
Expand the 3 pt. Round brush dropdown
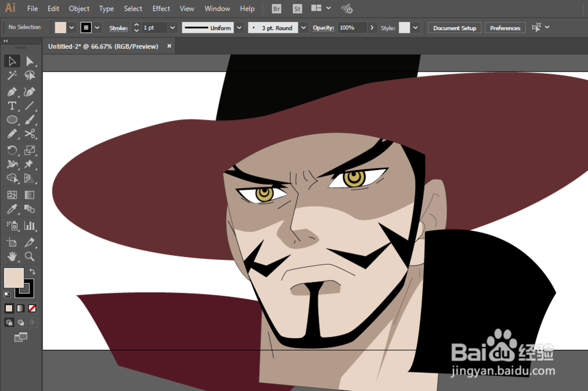coord(303,28)
